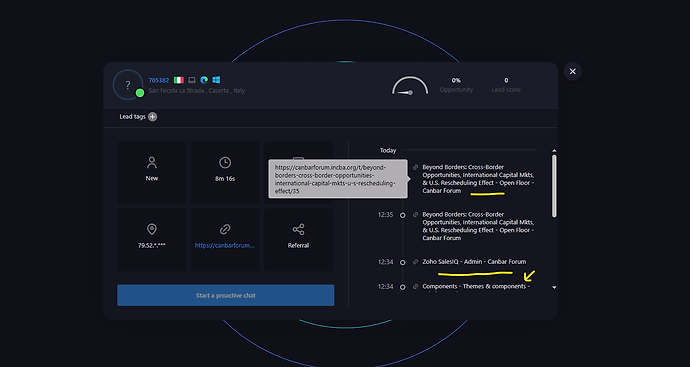
Task: Click link icon beside 12:35 entry
Action: (x=415, y=214)
